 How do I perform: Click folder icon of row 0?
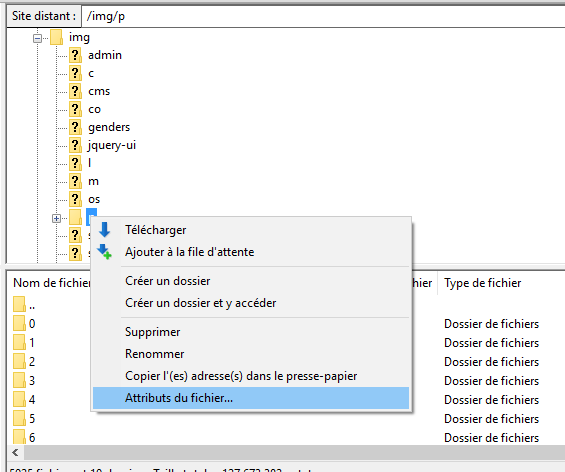coord(19,323)
